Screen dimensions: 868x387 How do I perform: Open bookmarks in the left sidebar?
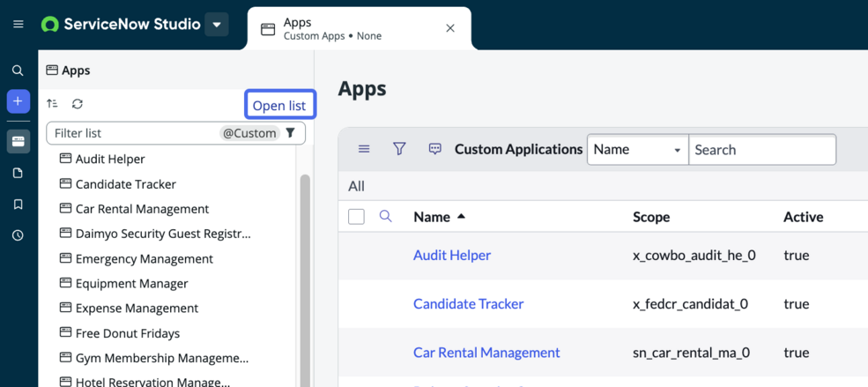19,205
